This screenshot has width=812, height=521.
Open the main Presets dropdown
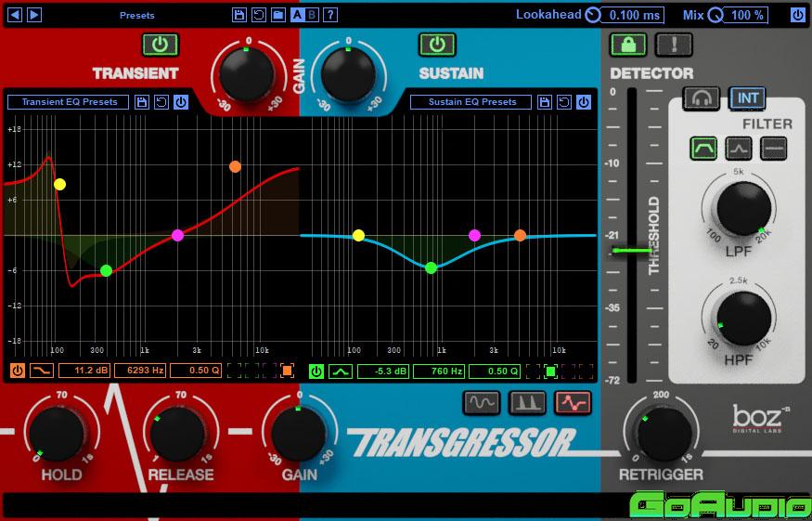click(137, 16)
